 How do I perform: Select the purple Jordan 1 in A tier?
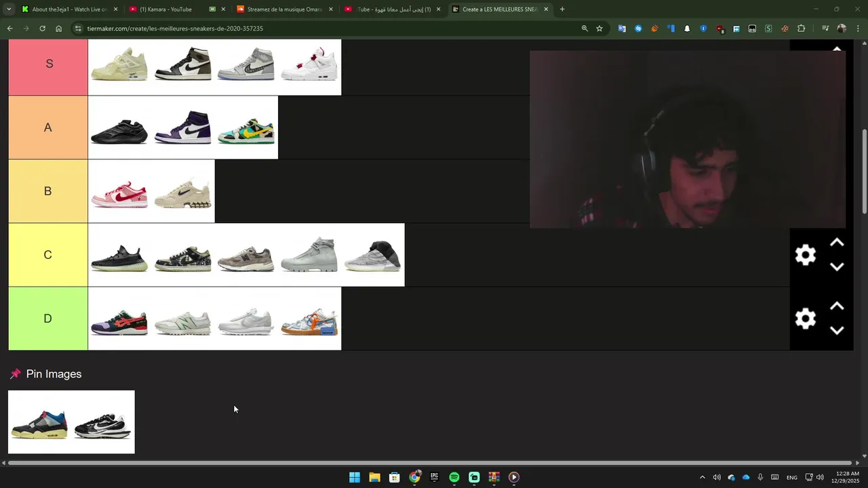(183, 127)
